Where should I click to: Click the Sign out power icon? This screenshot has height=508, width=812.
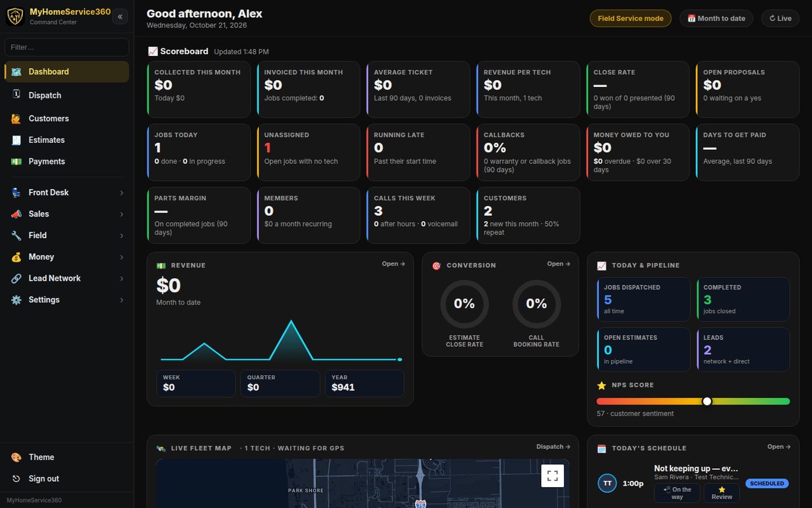point(16,479)
